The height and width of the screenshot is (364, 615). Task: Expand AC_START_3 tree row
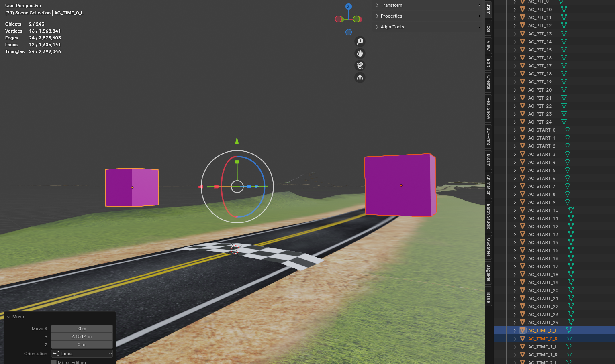coord(515,154)
